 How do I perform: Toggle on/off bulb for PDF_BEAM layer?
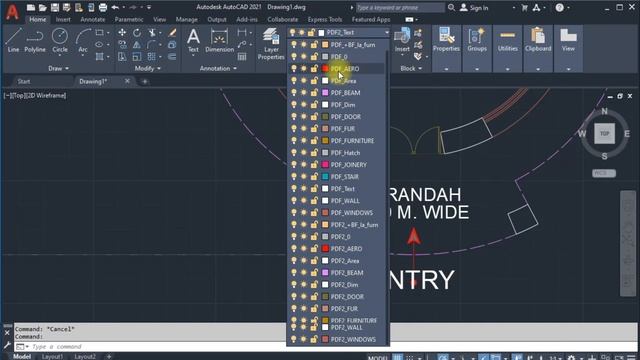tap(294, 93)
